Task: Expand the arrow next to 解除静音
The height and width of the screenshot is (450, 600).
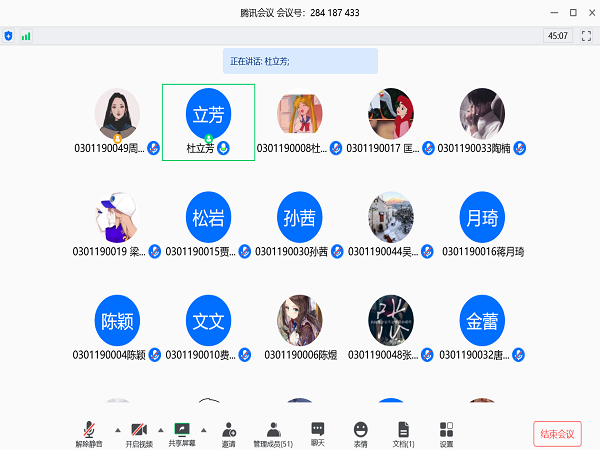Action: click(118, 430)
